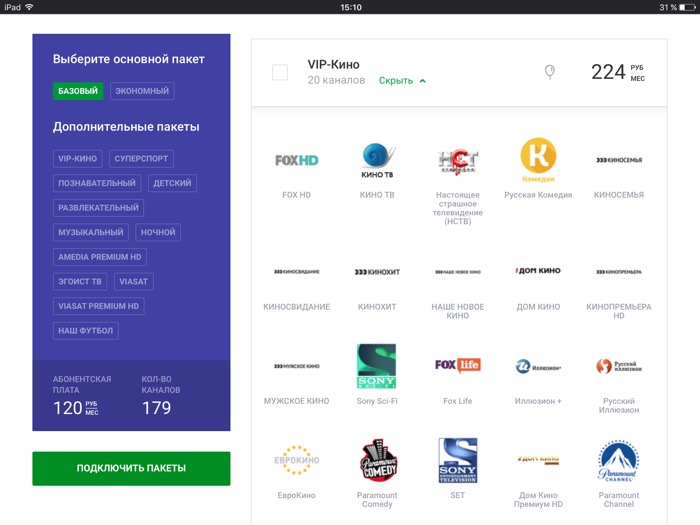Screen dimensions: 700x525
Task: Tap the КИНОСВИДАНИЕ channel logo
Action: [296, 271]
